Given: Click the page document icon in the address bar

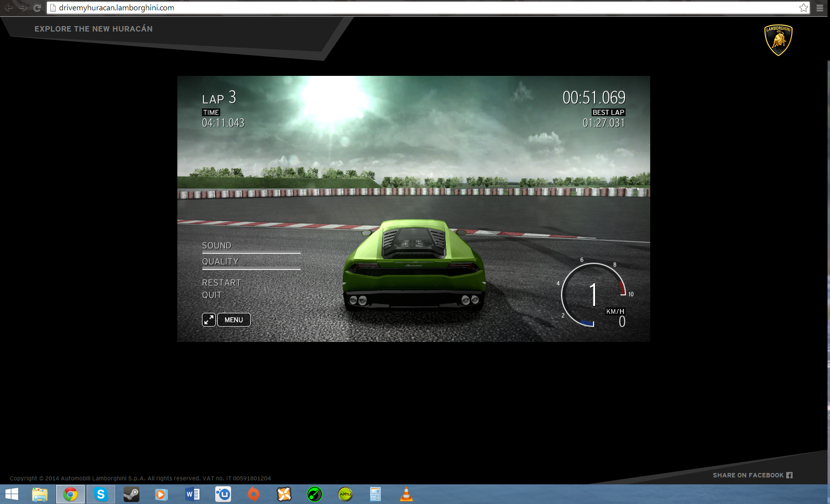Looking at the screenshot, I should (x=53, y=8).
